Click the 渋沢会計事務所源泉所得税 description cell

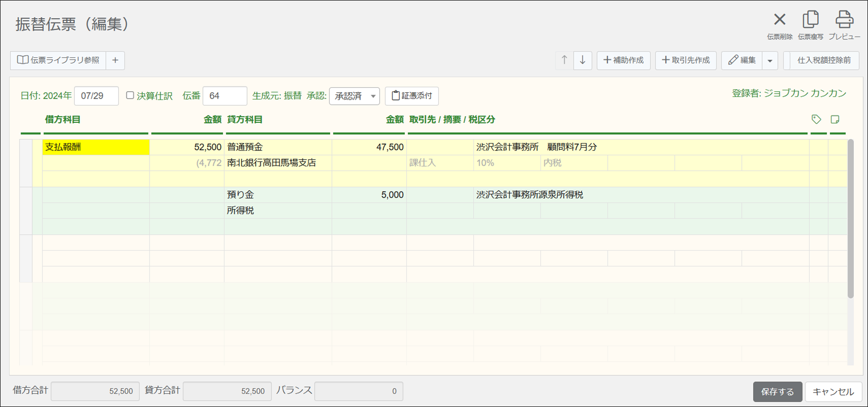coord(641,195)
